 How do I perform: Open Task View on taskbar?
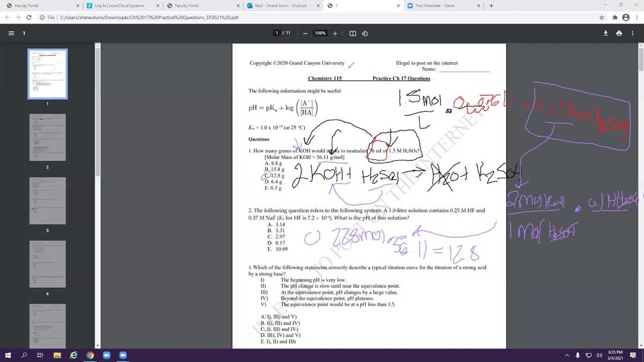click(40, 355)
